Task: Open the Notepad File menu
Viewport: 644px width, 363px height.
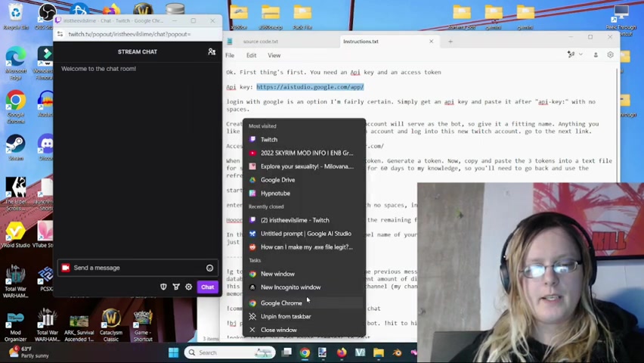Action: pos(230,55)
